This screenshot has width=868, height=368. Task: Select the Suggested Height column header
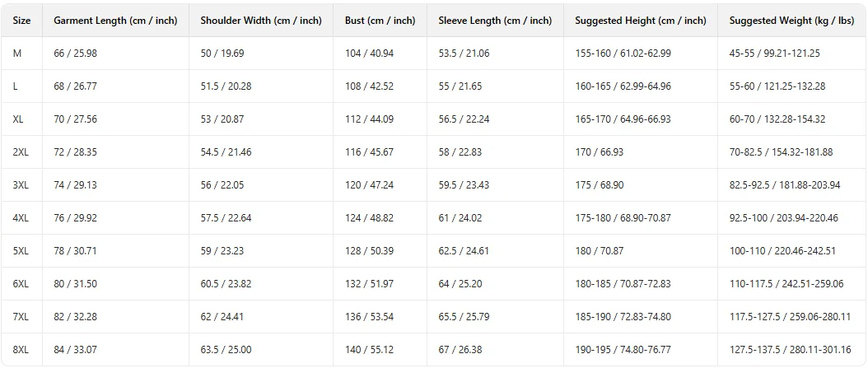tap(641, 21)
